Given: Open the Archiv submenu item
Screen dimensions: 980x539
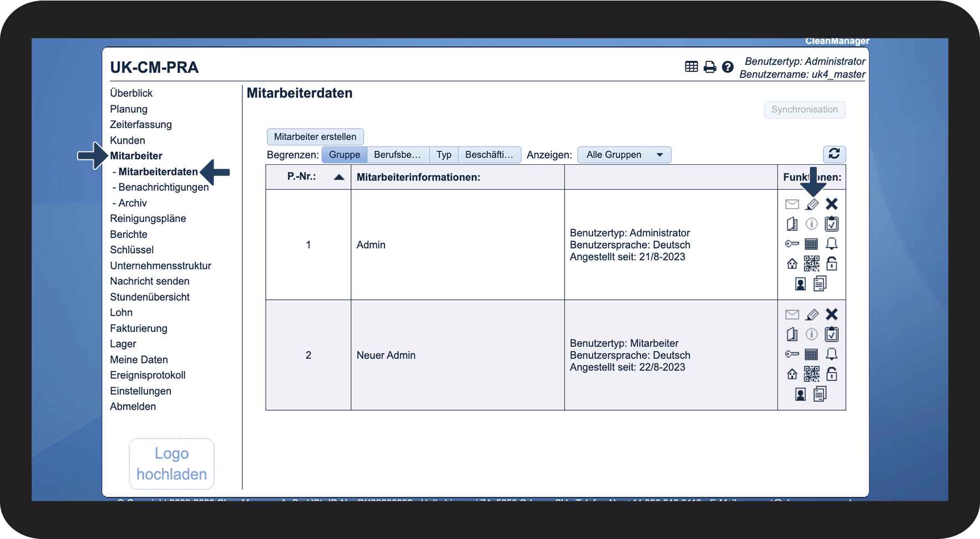Looking at the screenshot, I should (133, 203).
